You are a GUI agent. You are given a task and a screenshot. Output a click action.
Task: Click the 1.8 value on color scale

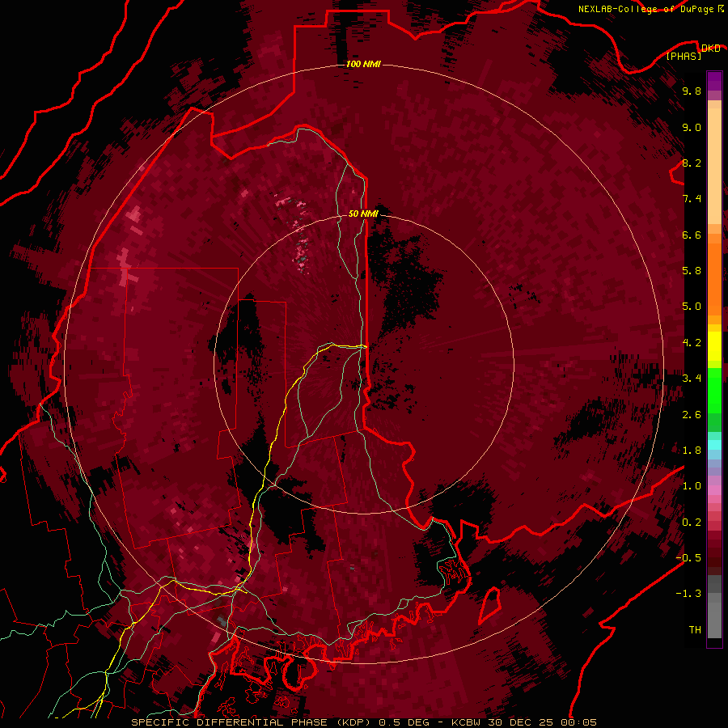692,451
